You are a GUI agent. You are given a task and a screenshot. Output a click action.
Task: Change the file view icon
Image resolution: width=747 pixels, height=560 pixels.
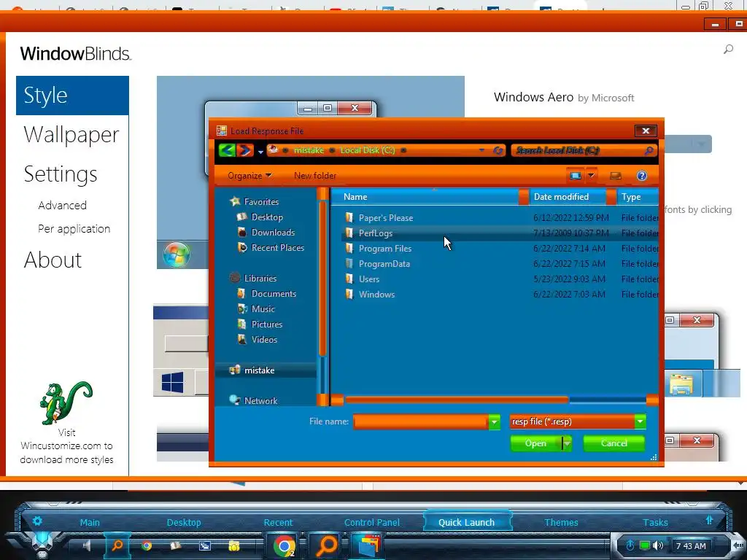[576, 176]
